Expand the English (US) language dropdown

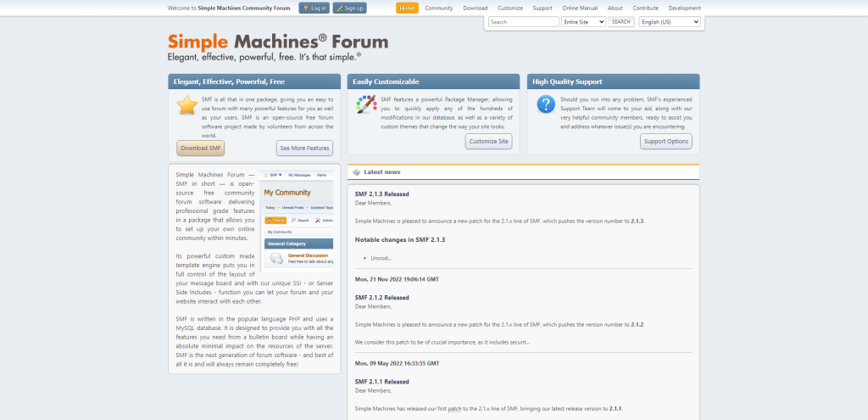[670, 22]
